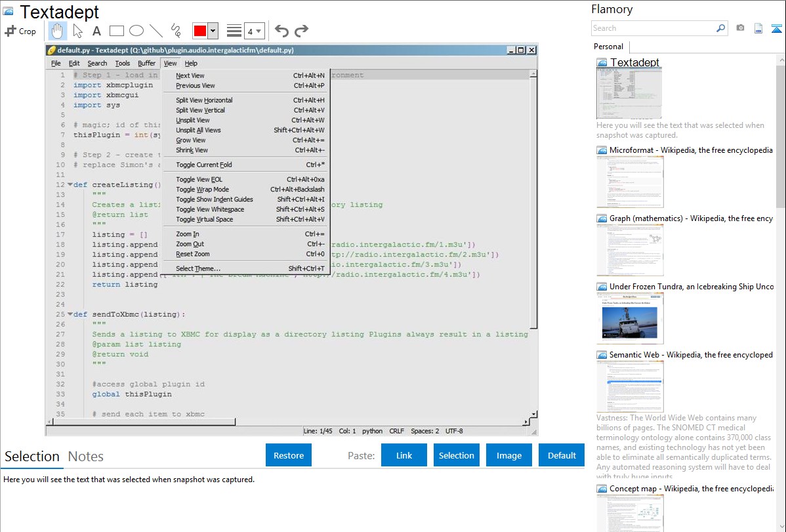Viewport: 786px width, 532px height.
Task: Click the document page icon in Flamory
Action: (758, 28)
